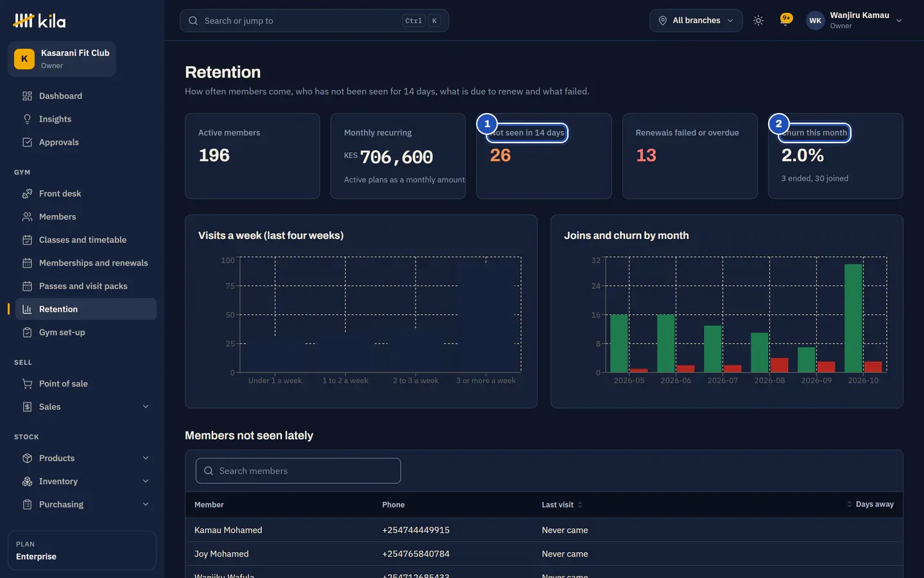Click the Active members 196 card
Screen dimensions: 924x578
252,156
